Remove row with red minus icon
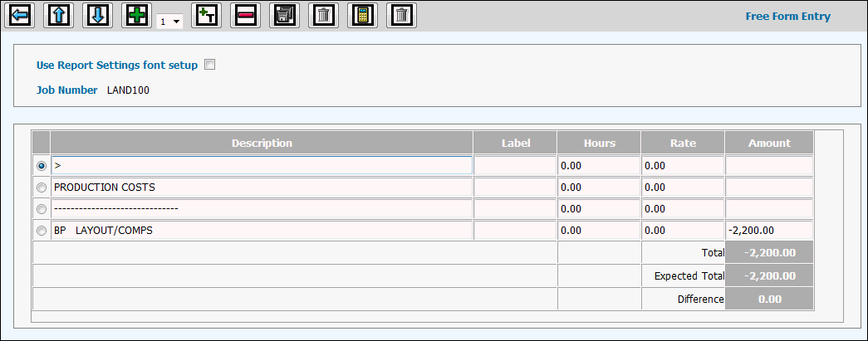This screenshot has height=341, width=868. [x=245, y=16]
